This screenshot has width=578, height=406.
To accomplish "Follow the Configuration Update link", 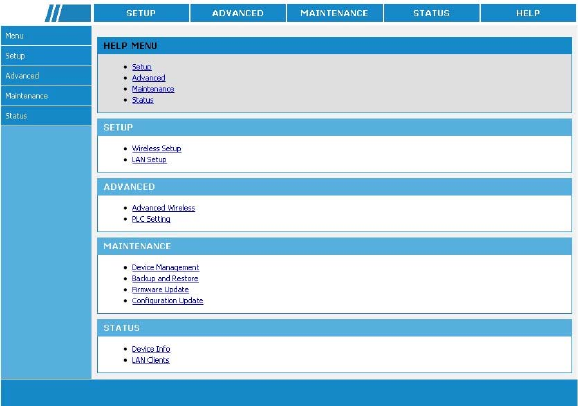I will (x=167, y=301).
